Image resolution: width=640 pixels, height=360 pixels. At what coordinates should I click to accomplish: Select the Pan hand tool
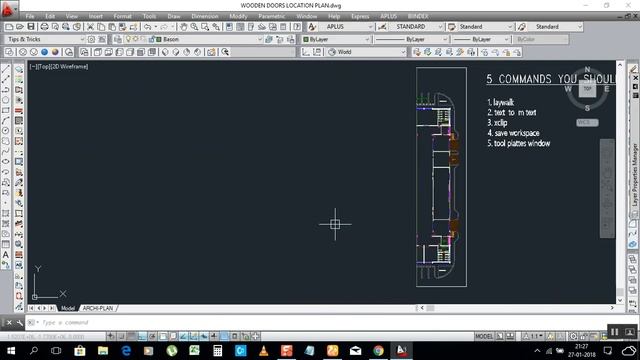pos(184,27)
